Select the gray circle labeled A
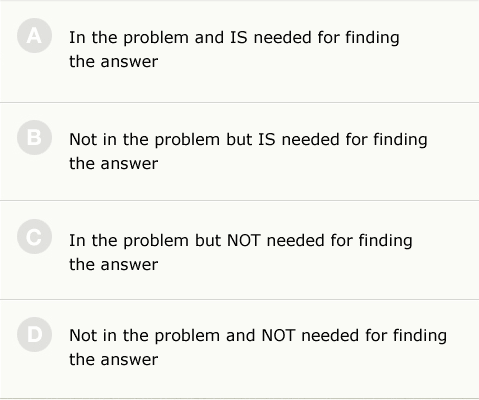 34,36
